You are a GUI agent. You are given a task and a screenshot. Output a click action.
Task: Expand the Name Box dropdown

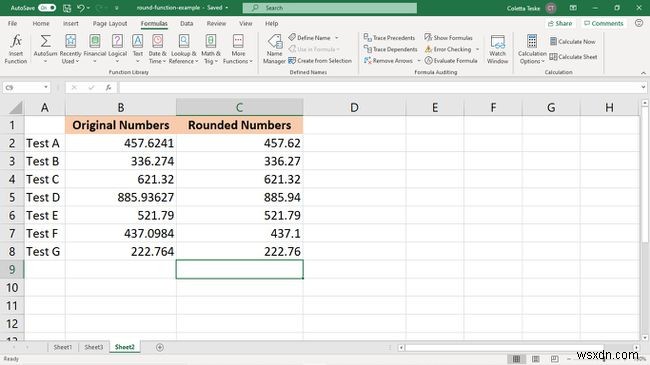[x=46, y=88]
